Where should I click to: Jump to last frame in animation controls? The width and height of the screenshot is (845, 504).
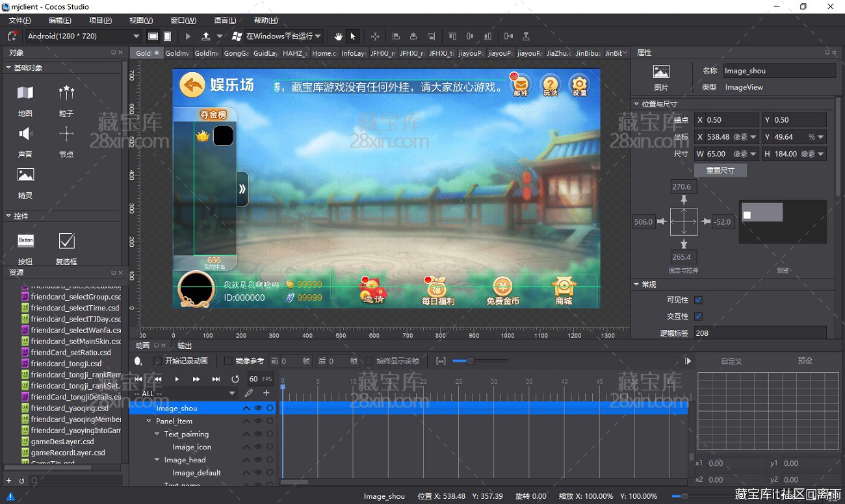(x=216, y=379)
